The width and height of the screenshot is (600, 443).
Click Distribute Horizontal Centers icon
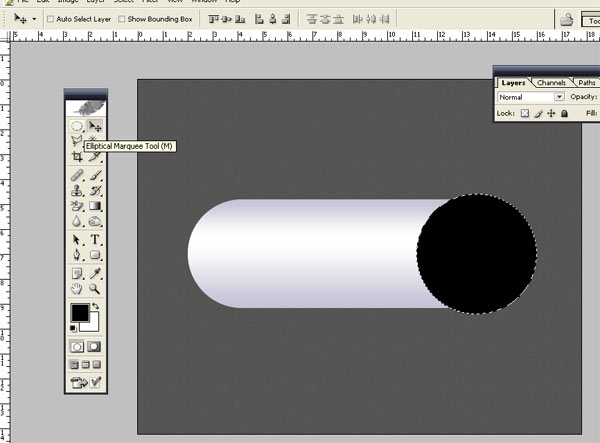(x=371, y=19)
